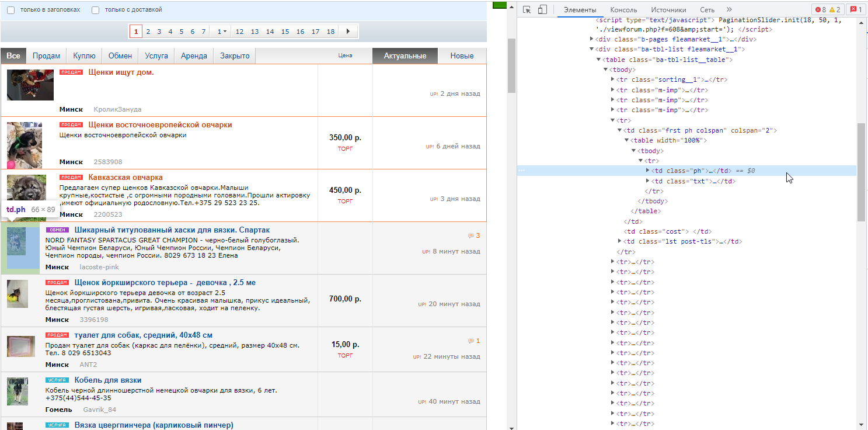Open the 'Кавказская овчарка' listing
This screenshot has height=430, width=868.
coord(126,178)
